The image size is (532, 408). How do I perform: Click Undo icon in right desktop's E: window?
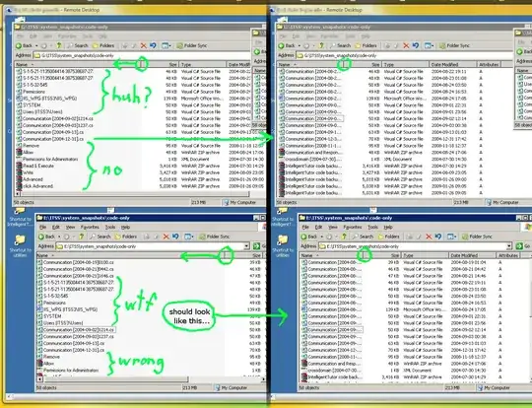click(x=438, y=237)
